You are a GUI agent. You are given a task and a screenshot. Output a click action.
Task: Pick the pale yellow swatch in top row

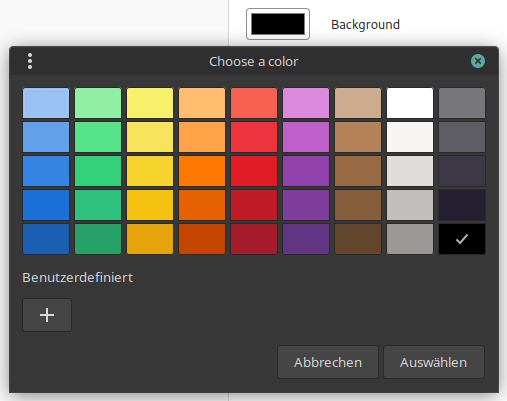point(150,103)
